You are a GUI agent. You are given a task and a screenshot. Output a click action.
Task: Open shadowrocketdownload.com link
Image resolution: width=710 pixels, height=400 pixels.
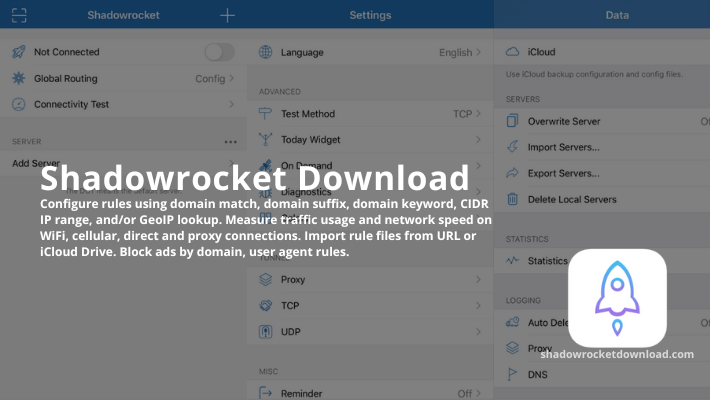click(617, 354)
